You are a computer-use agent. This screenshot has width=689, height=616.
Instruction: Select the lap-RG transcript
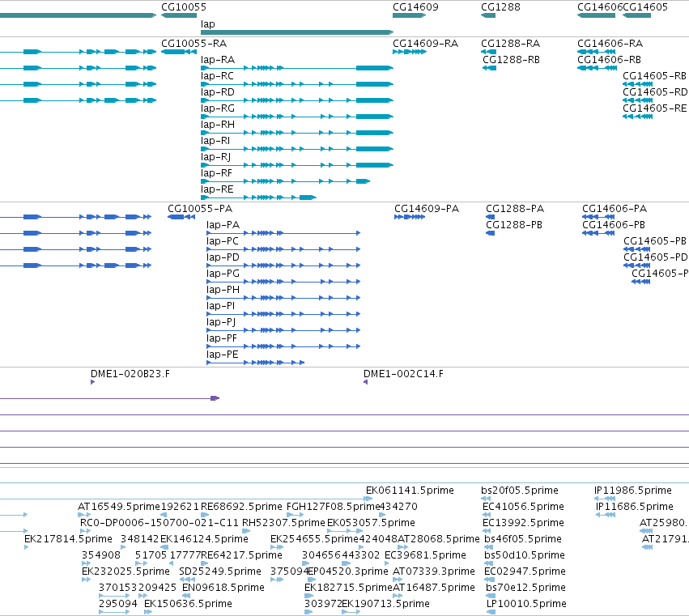tap(297, 117)
